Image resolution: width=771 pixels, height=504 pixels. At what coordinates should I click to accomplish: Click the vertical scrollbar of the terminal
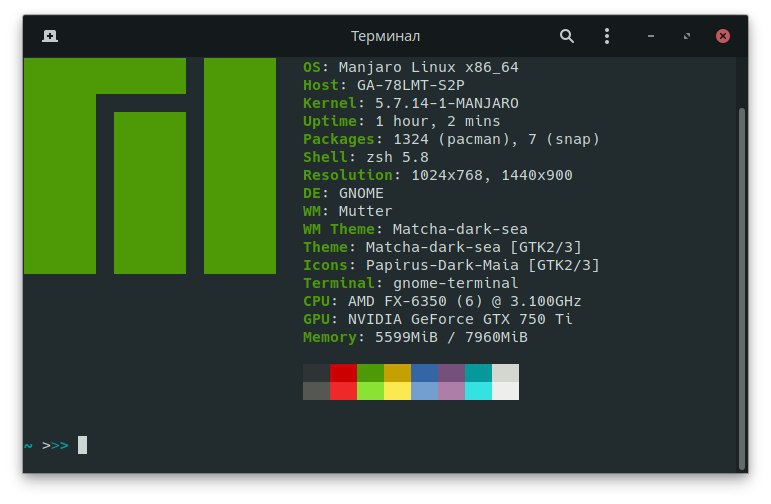741,288
